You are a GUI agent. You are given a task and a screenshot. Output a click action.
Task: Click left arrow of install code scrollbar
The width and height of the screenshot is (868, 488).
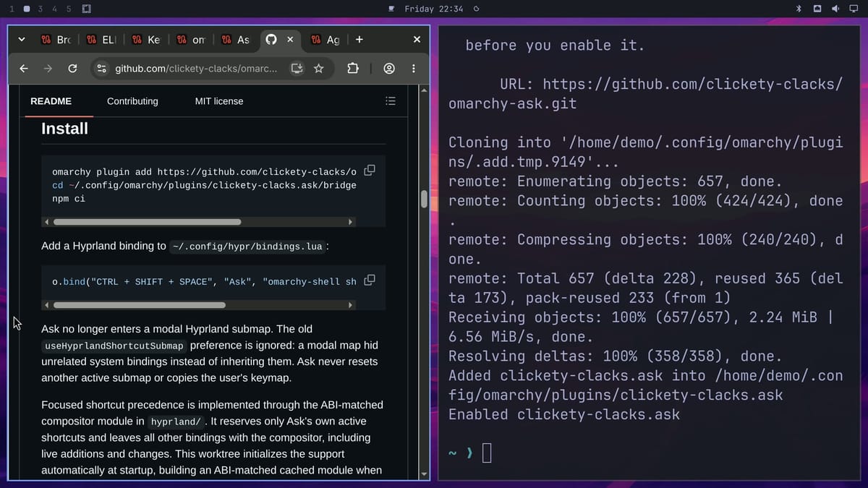click(48, 222)
